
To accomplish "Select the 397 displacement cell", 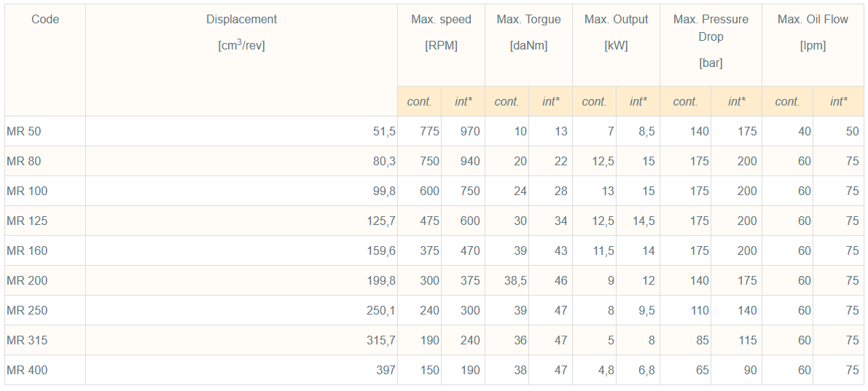I will click(x=386, y=371).
